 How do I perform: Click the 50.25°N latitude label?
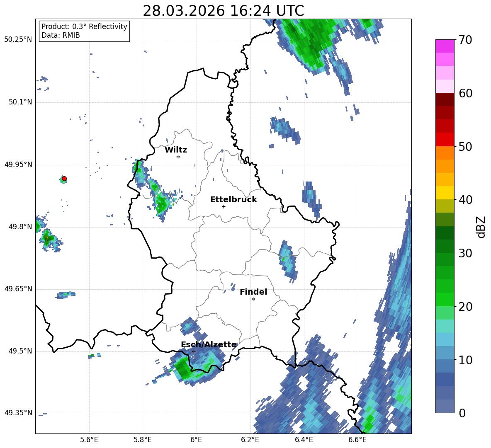[x=18, y=40]
